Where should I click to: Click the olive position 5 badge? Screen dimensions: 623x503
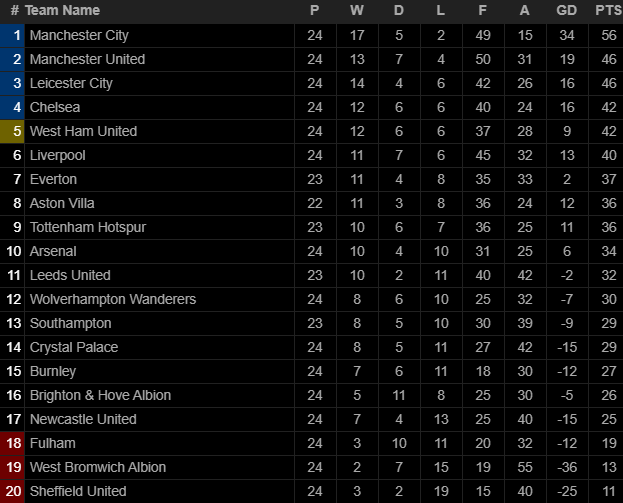tap(12, 131)
